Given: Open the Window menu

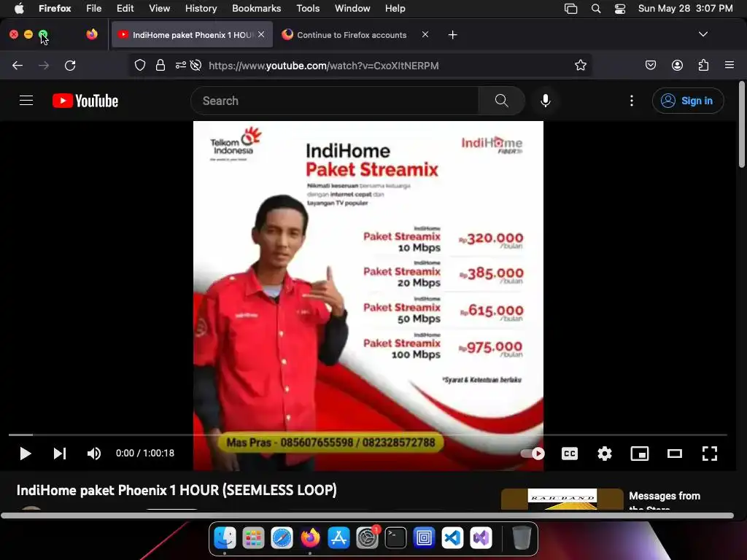Looking at the screenshot, I should (352, 8).
